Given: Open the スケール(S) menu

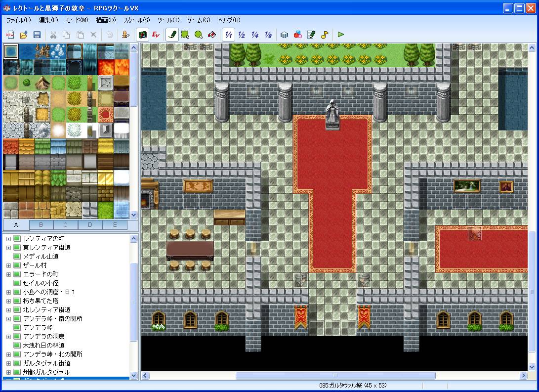Looking at the screenshot, I should point(137,20).
